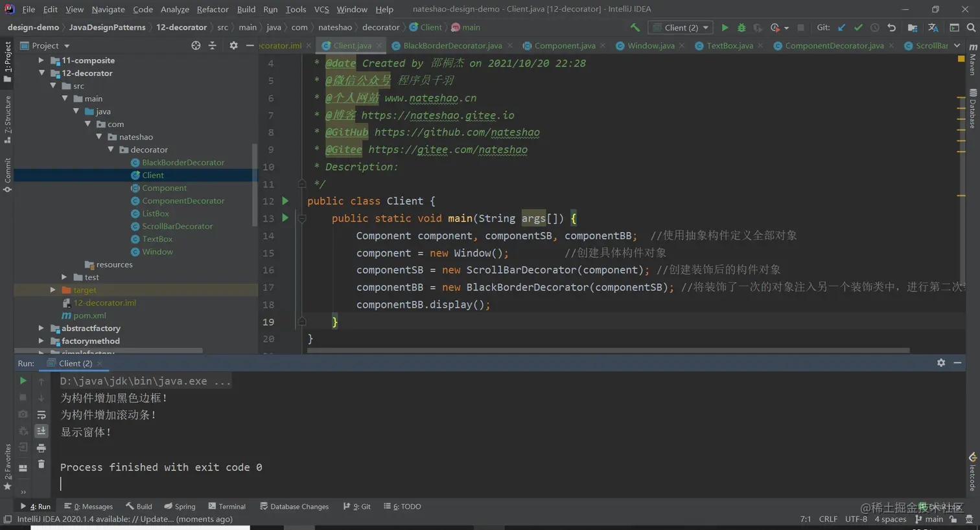Open the leetcode tool window
980x530 pixels.
pos(972,472)
